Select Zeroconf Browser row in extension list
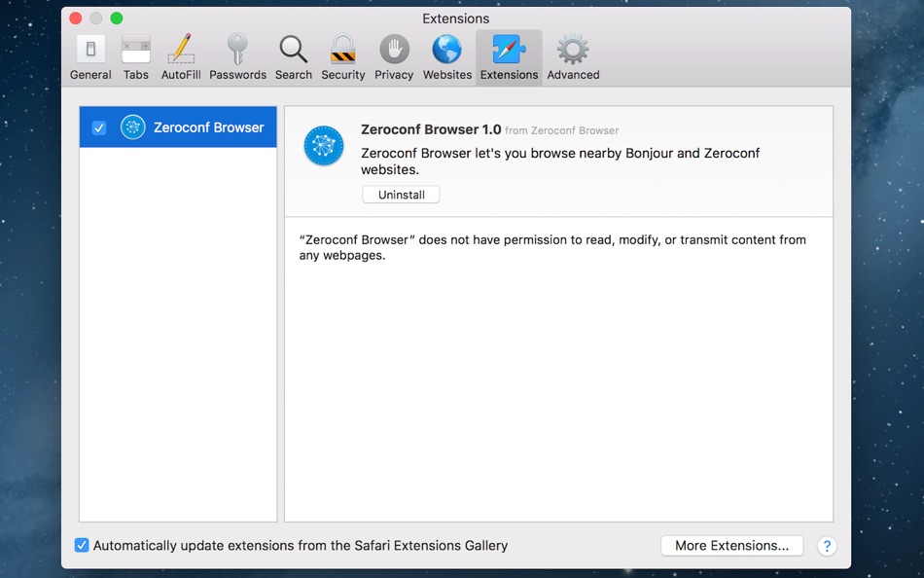924x578 pixels. (x=178, y=126)
